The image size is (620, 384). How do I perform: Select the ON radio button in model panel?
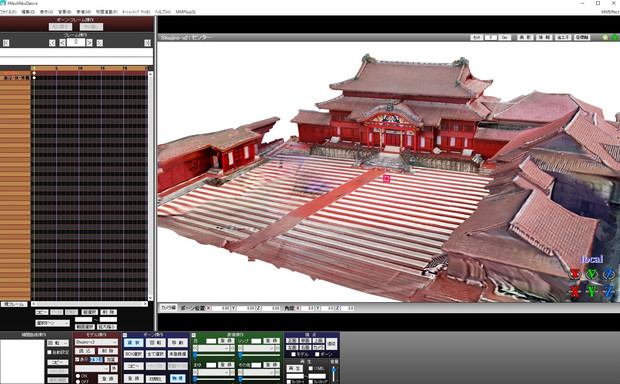(78, 376)
